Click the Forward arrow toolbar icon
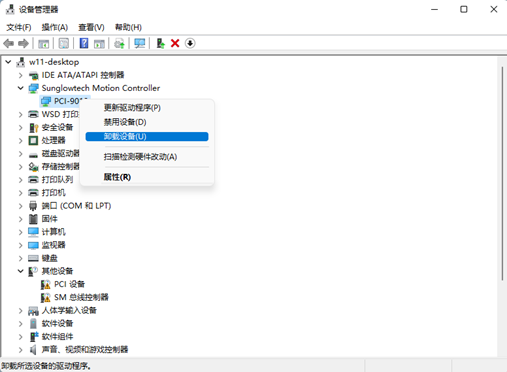507x372 pixels. [23, 43]
